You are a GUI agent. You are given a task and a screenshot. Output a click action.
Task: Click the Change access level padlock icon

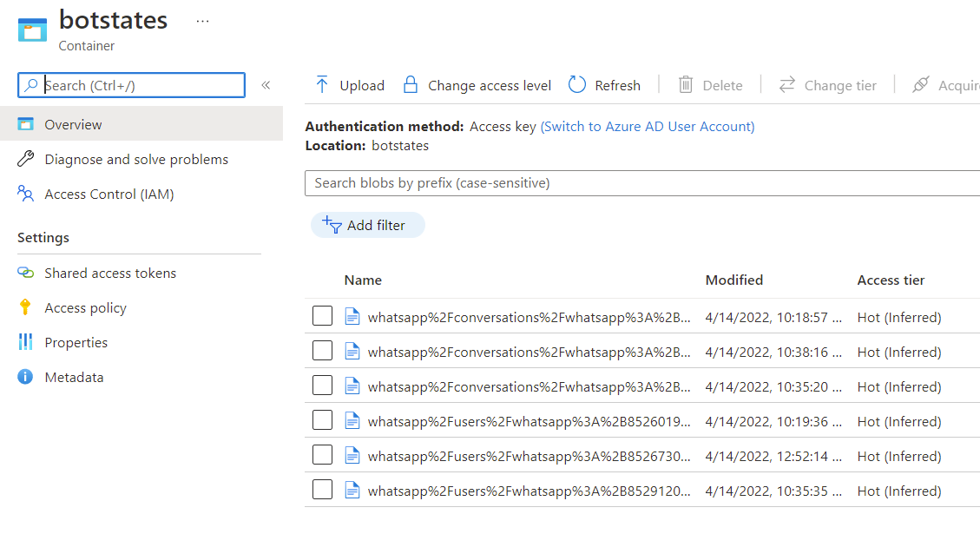click(410, 85)
